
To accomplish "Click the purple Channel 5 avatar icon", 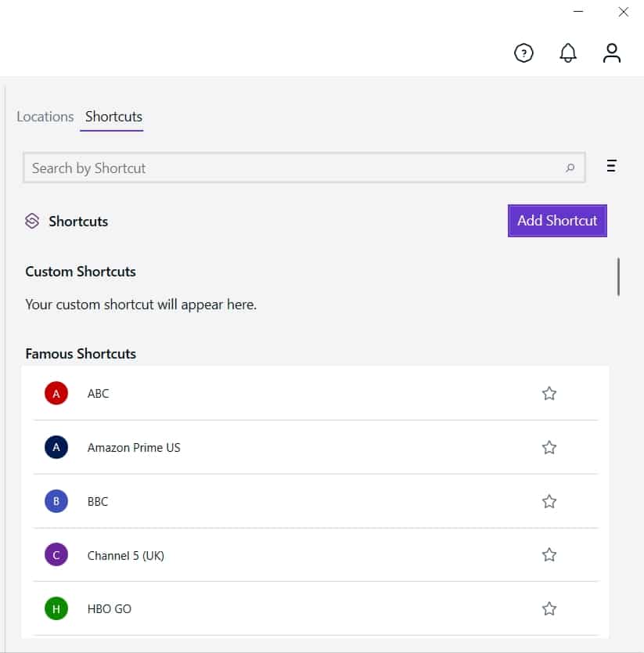I will [x=56, y=554].
